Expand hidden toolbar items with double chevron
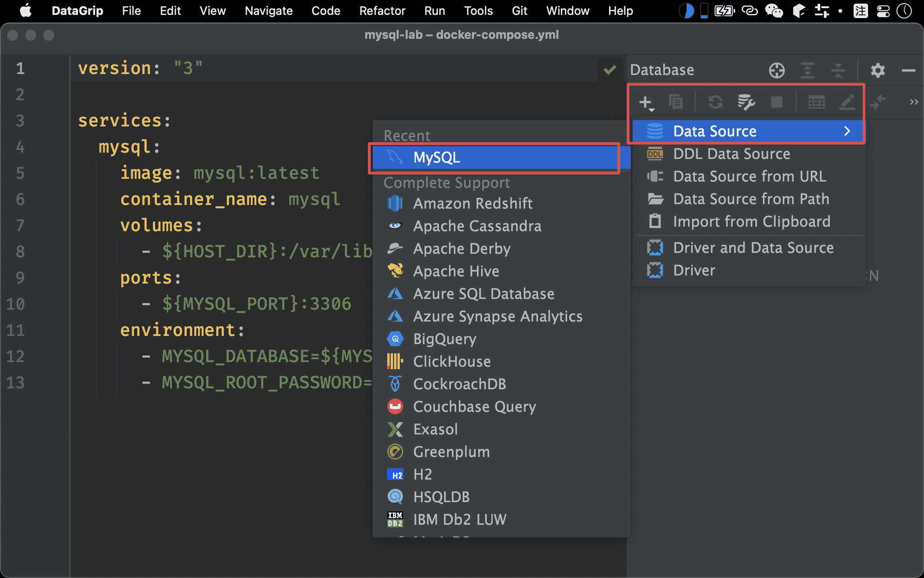924x578 pixels. (x=914, y=102)
